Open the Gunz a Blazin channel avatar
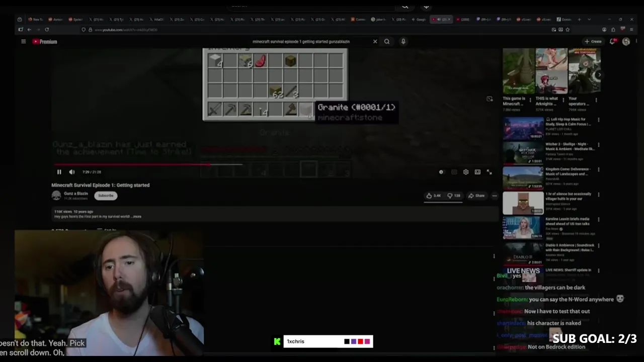Viewport: 644px width, 362px height. [x=56, y=196]
